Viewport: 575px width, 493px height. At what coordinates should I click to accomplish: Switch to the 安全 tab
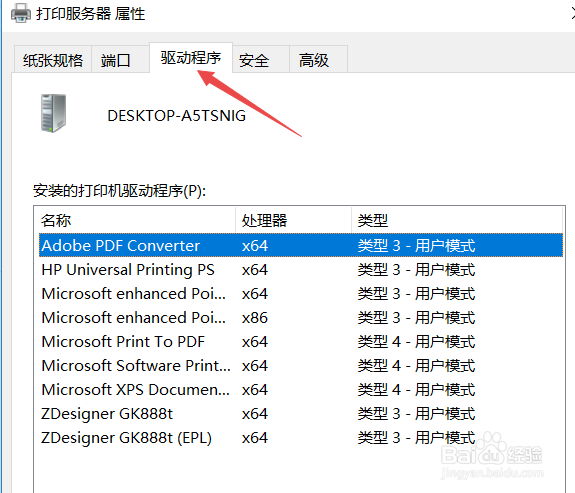[254, 60]
